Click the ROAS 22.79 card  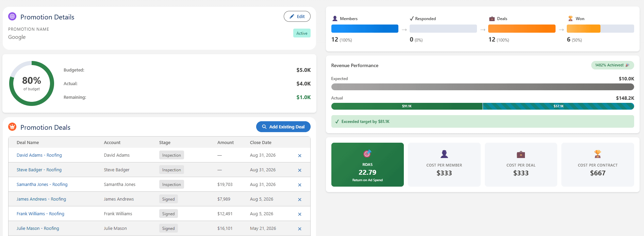[367, 164]
